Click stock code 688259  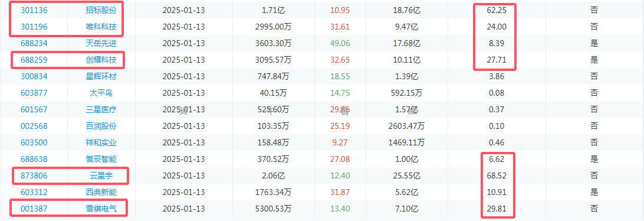pos(34,60)
